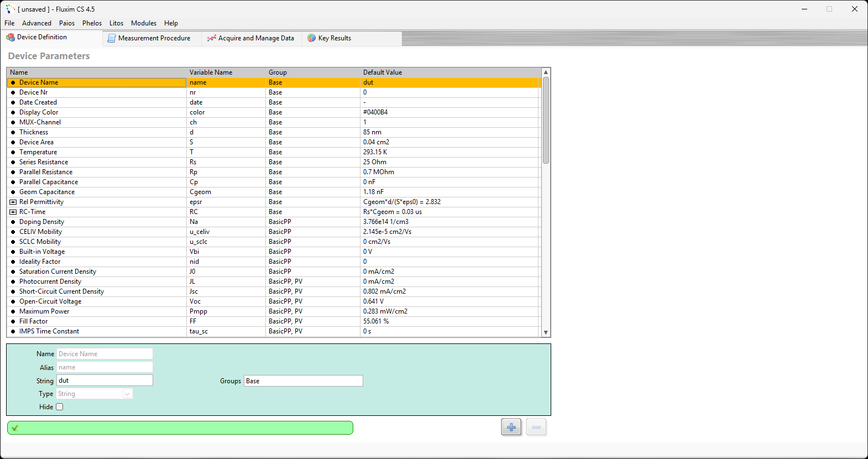Select the Device Area row
Viewport: 868px width, 459px height.
click(x=274, y=142)
